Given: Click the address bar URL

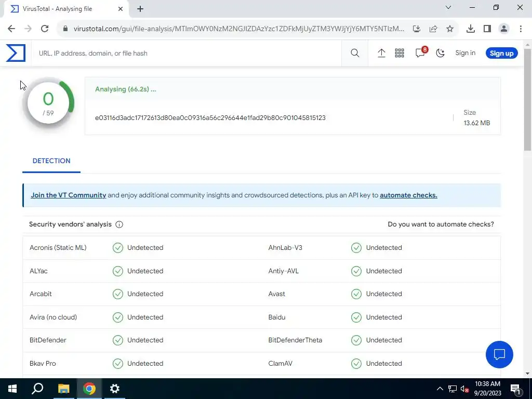Looking at the screenshot, I should [x=238, y=29].
